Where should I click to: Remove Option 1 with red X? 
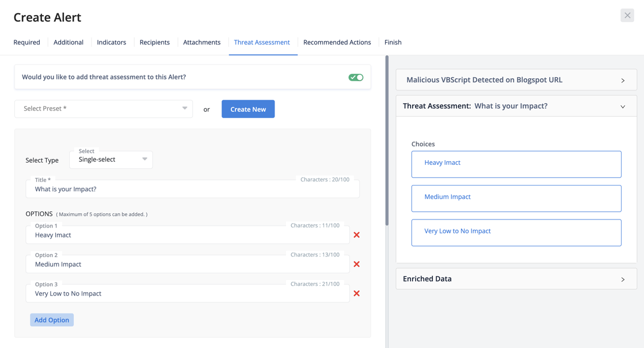[356, 235]
